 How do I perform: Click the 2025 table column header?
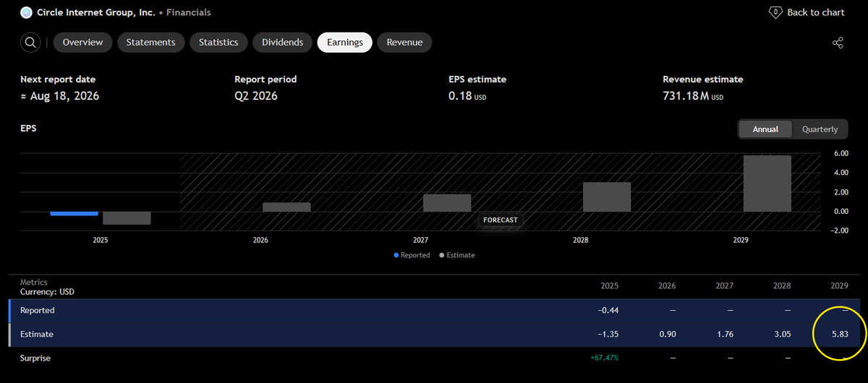click(610, 286)
